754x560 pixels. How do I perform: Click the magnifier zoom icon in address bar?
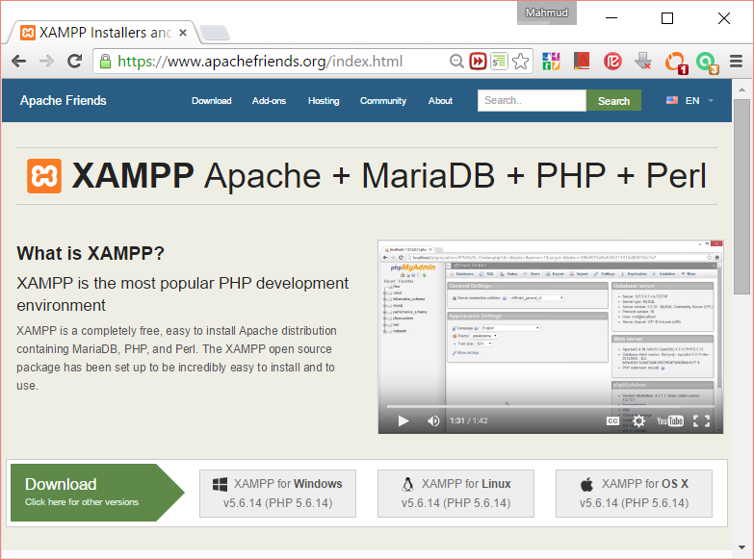click(456, 61)
